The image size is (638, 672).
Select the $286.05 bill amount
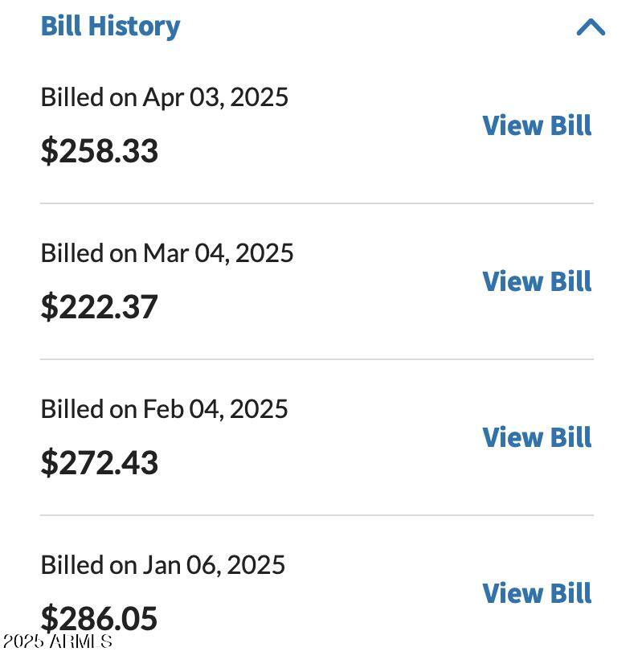(x=100, y=618)
